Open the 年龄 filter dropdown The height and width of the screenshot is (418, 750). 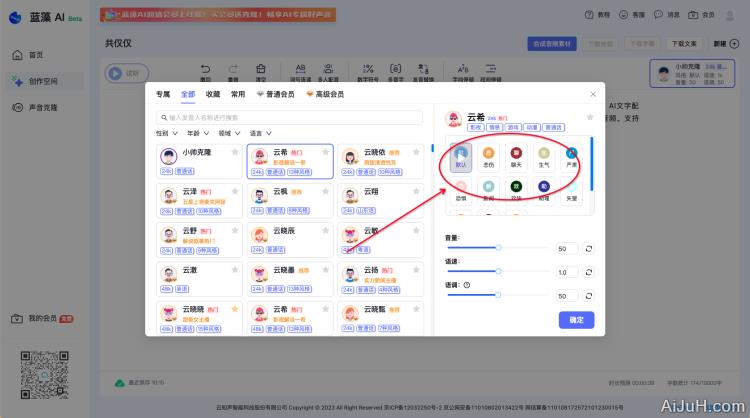tap(196, 132)
